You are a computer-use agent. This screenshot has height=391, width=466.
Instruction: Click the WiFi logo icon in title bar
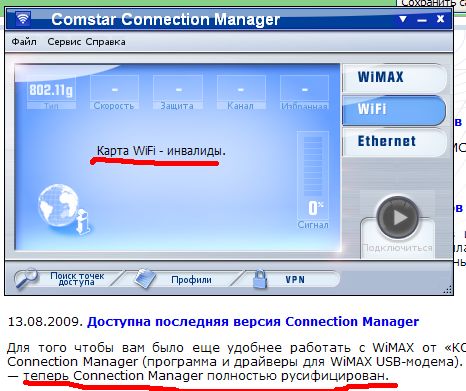point(23,18)
